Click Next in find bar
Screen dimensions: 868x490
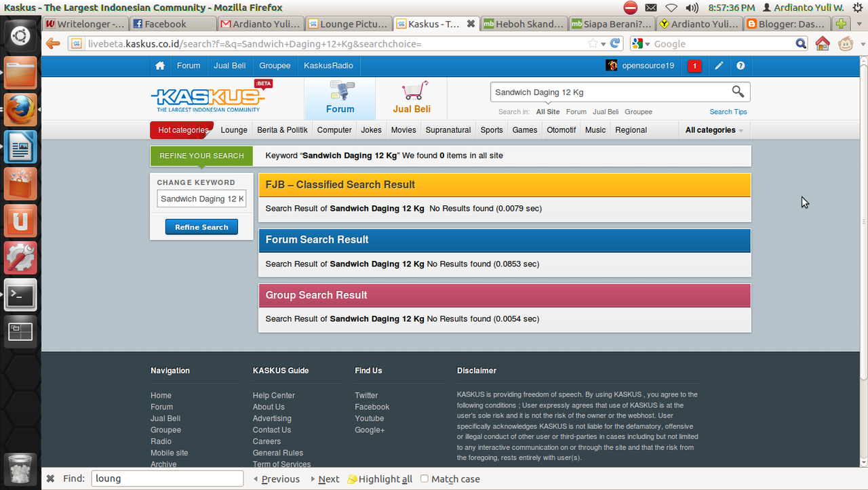point(325,478)
